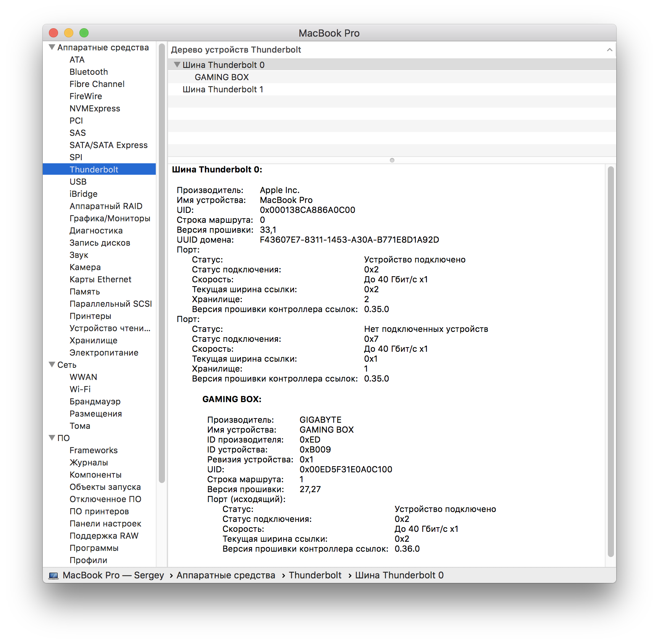
Task: Click the sort chevron in device tree header
Action: (x=609, y=50)
